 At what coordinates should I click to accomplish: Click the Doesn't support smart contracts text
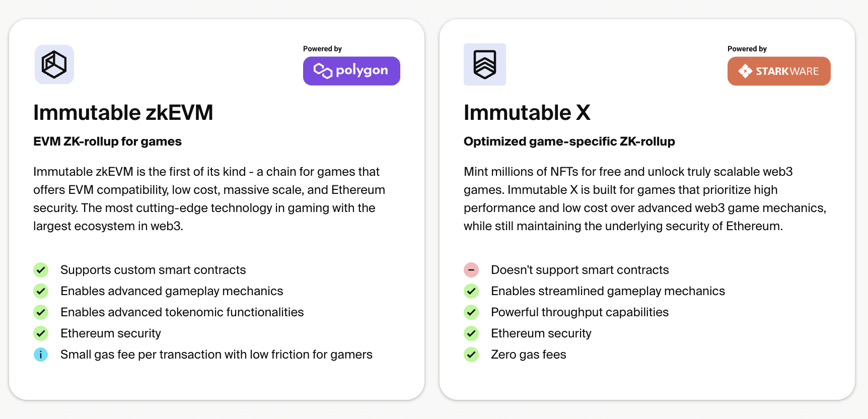click(580, 270)
